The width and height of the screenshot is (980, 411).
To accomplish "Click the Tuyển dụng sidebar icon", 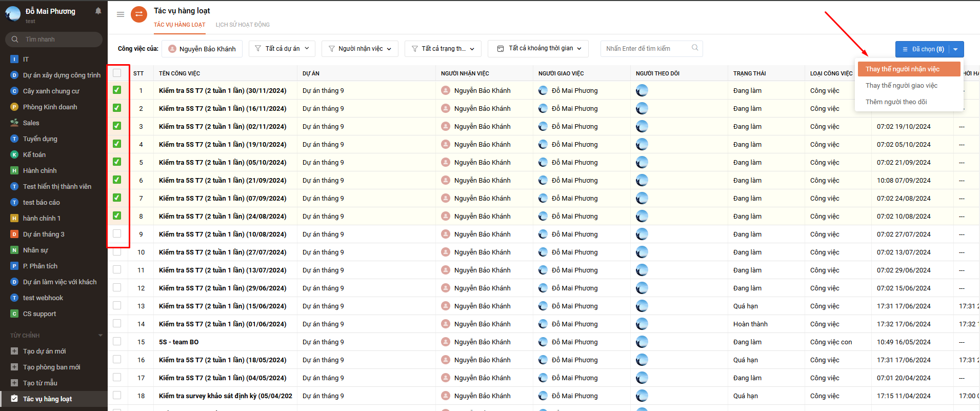I will point(14,139).
